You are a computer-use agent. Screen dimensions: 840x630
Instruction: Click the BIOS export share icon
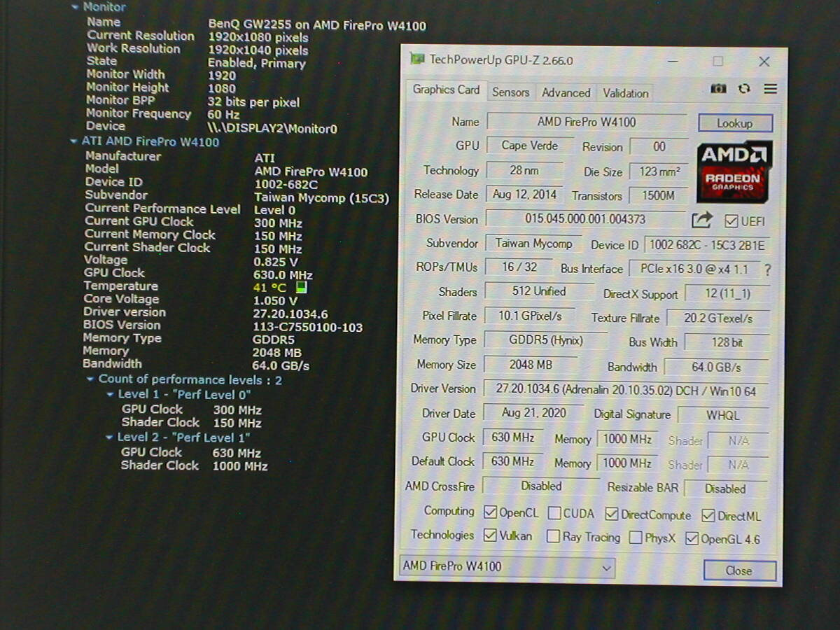click(x=701, y=220)
